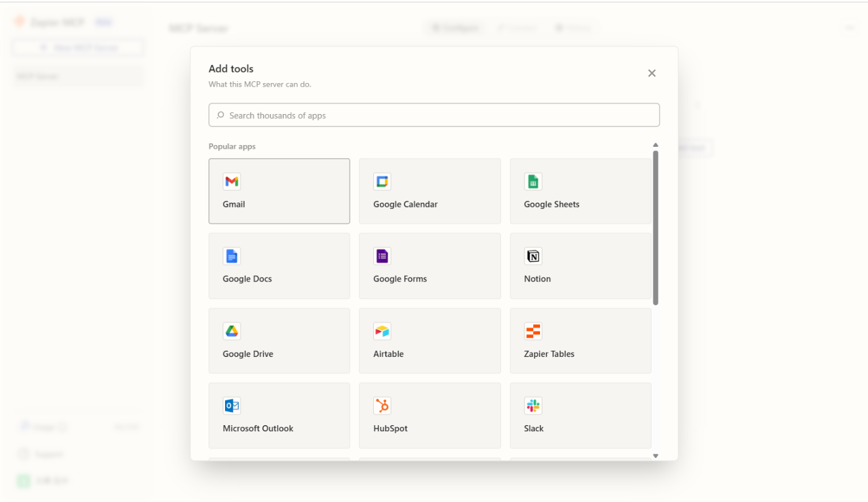This screenshot has height=502, width=868.
Task: Select the Microsoft Outlook icon
Action: pos(232,406)
